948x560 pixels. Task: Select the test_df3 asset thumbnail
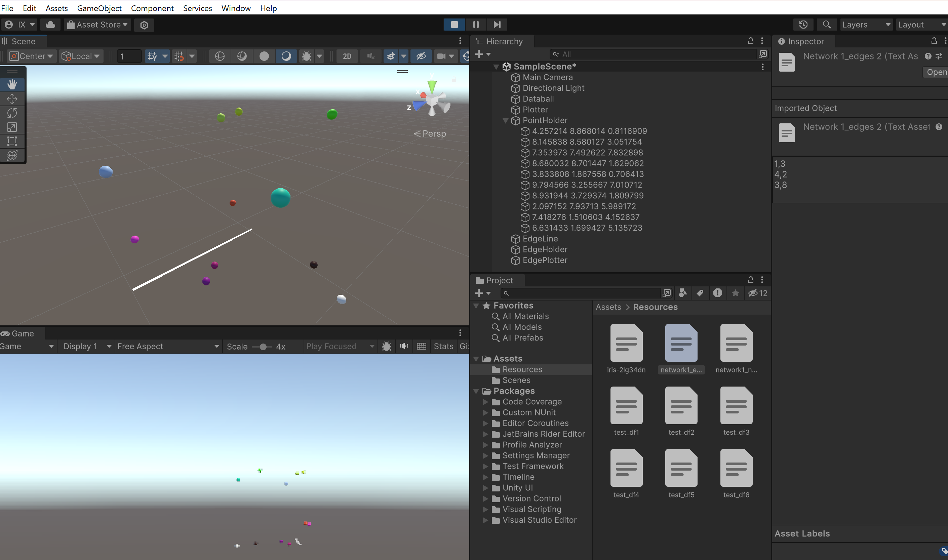coord(736,405)
